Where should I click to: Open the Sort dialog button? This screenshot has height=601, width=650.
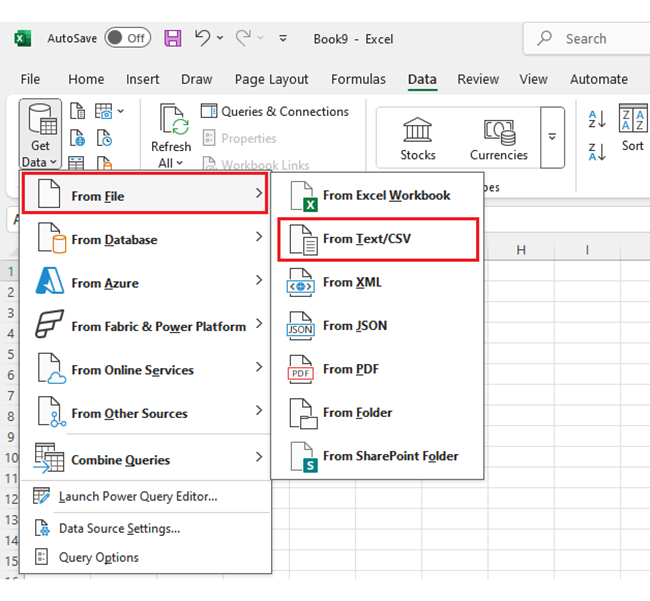click(x=633, y=128)
